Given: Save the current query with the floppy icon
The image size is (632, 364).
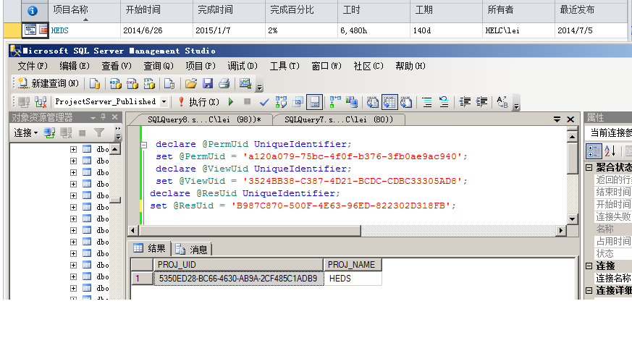Looking at the screenshot, I should (208, 83).
